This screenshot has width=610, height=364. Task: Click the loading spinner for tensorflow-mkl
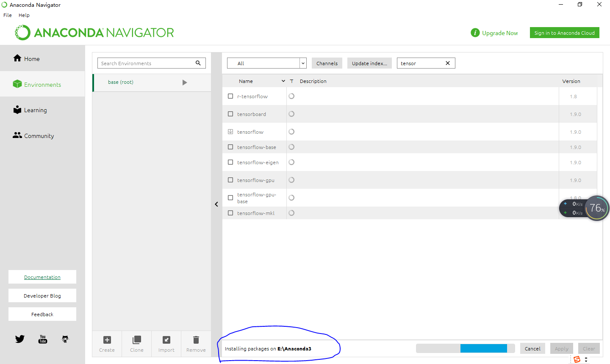point(291,213)
